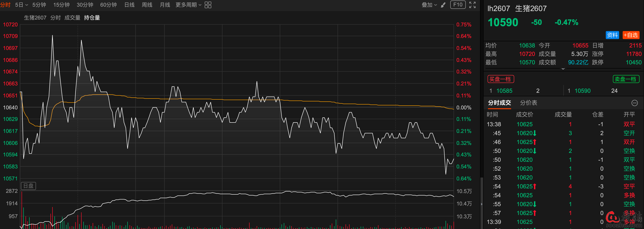This screenshot has width=644, height=229.
Task: Toggle the 持仓量 indicator on chart
Action: [x=92, y=18]
